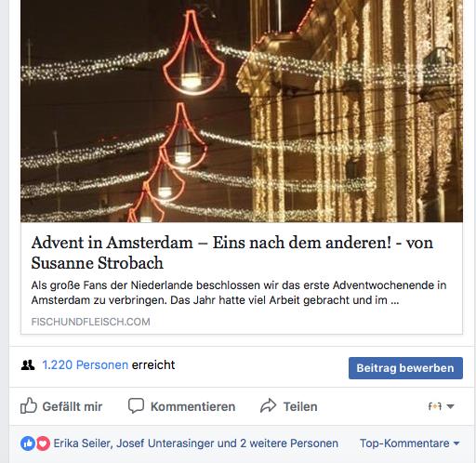Viewport: 476px width, 463px height.
Task: Choose the Teilen label
Action: [x=300, y=406]
